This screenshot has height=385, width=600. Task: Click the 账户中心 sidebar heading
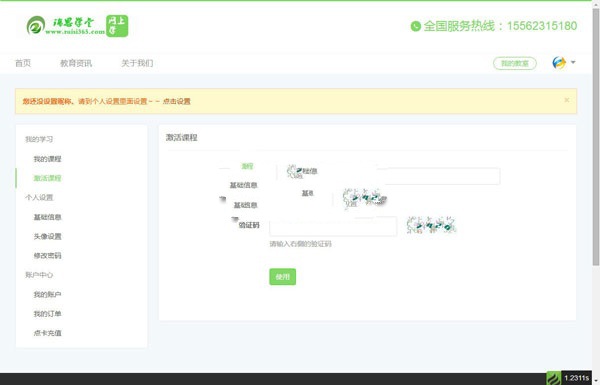pos(39,275)
